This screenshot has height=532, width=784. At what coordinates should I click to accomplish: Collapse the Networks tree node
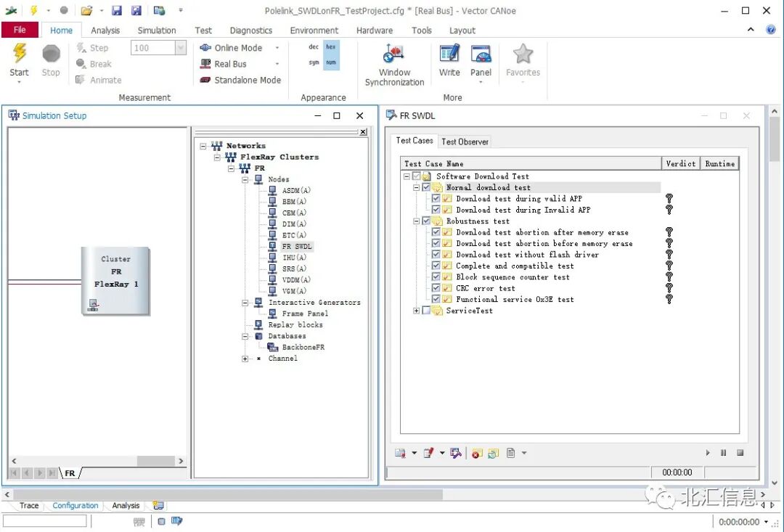203,146
